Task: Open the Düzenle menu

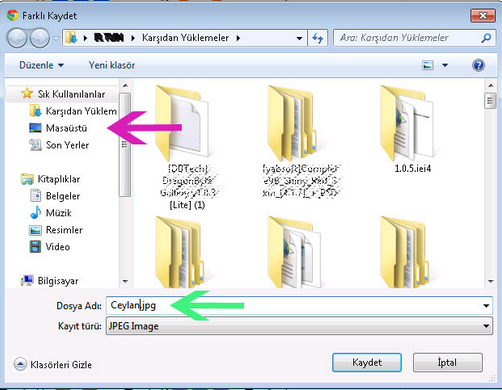Action: point(41,65)
